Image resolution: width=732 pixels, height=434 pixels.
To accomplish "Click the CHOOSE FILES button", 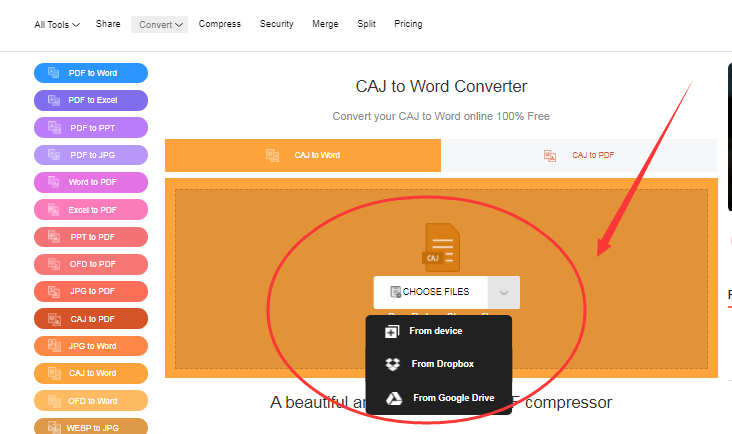I will 431,292.
